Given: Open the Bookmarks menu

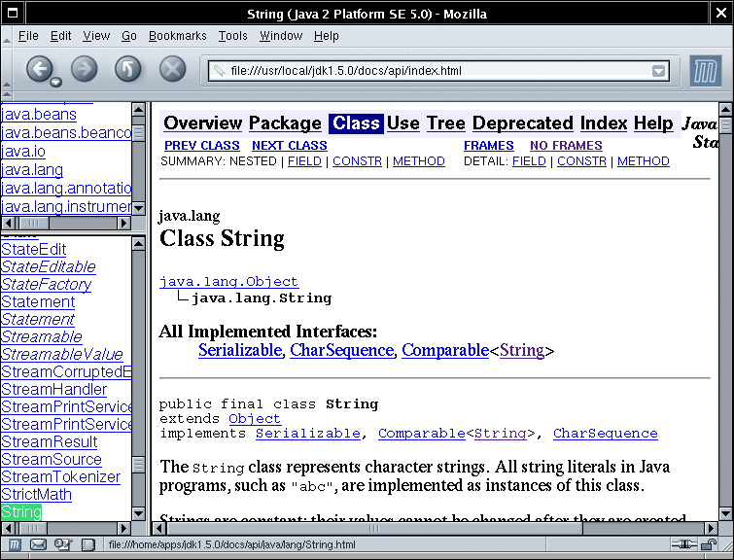Looking at the screenshot, I should pos(177,36).
